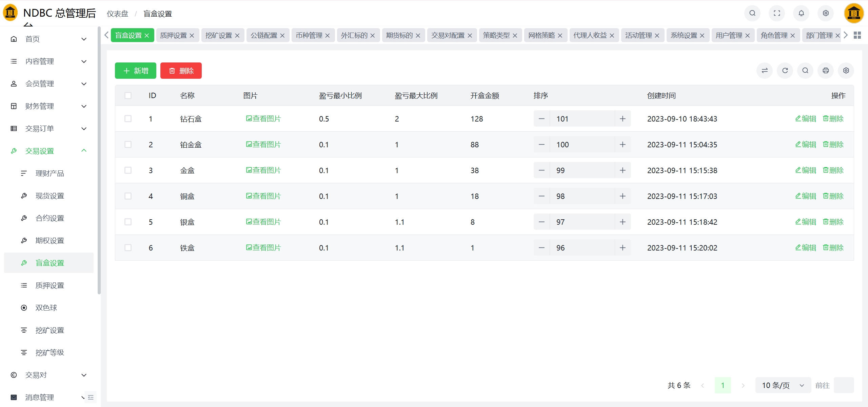Click the sidebar collapse icon at bottom
868x407 pixels.
[x=91, y=397]
